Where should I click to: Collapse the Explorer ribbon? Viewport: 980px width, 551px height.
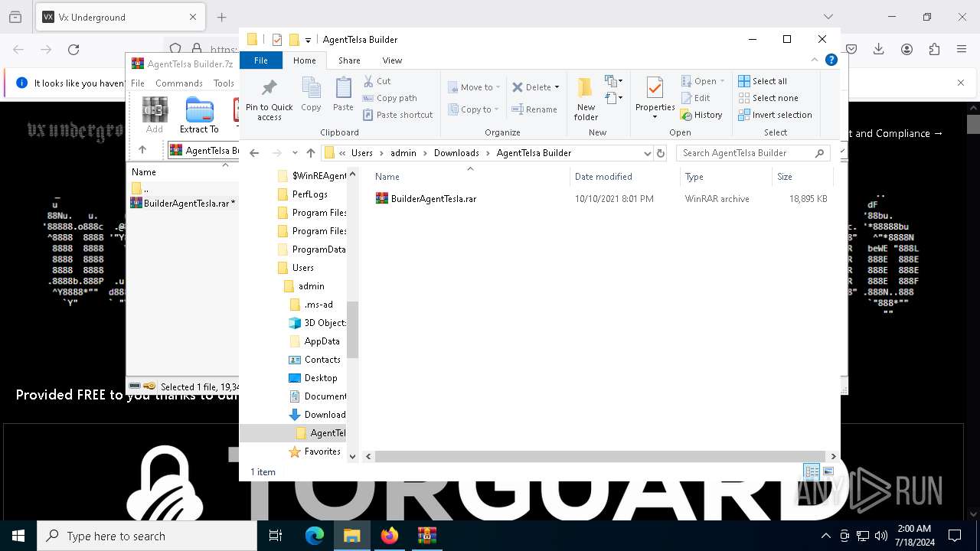point(815,60)
